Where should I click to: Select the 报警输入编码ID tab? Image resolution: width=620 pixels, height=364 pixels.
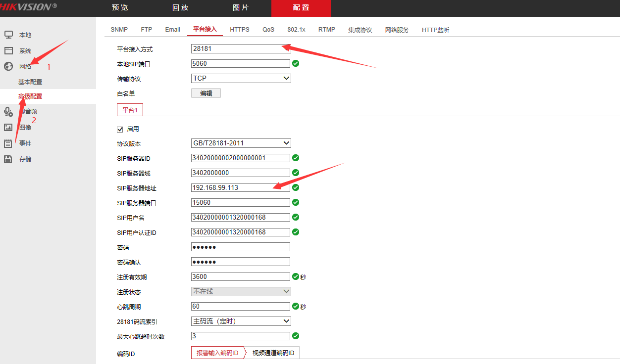pos(217,353)
